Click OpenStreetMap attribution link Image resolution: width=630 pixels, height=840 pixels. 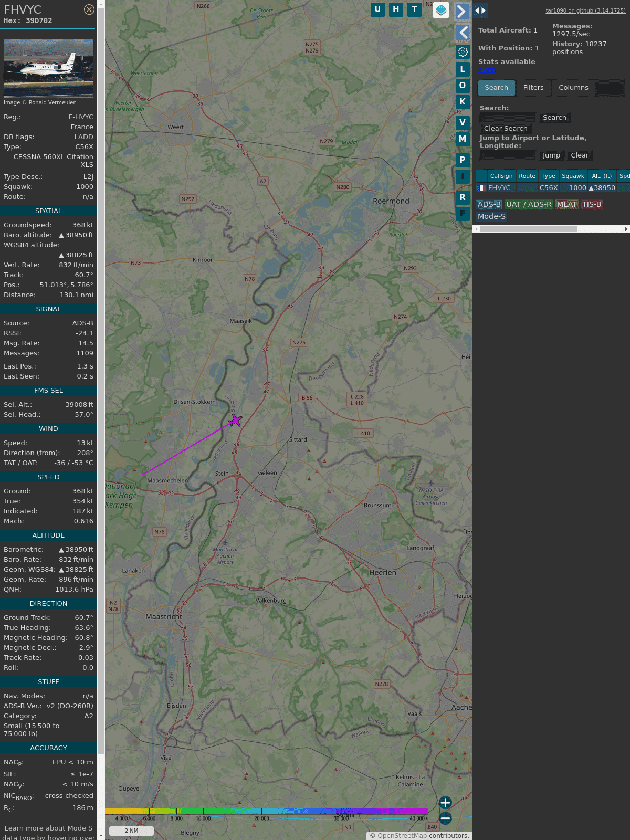point(402,835)
